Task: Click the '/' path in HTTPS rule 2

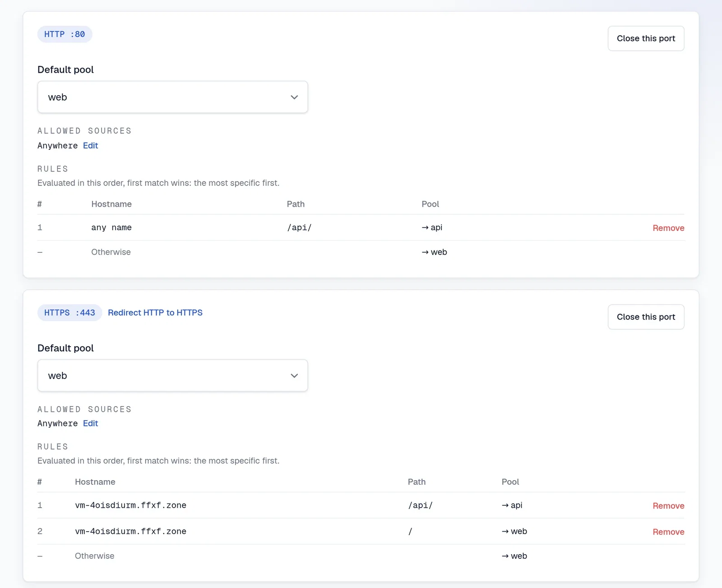Action: pyautogui.click(x=410, y=532)
